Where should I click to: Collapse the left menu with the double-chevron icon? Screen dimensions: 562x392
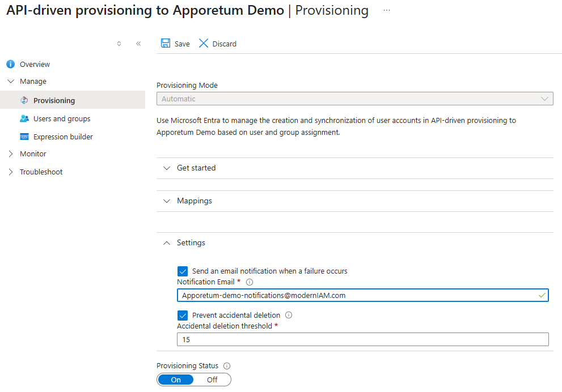(x=138, y=43)
